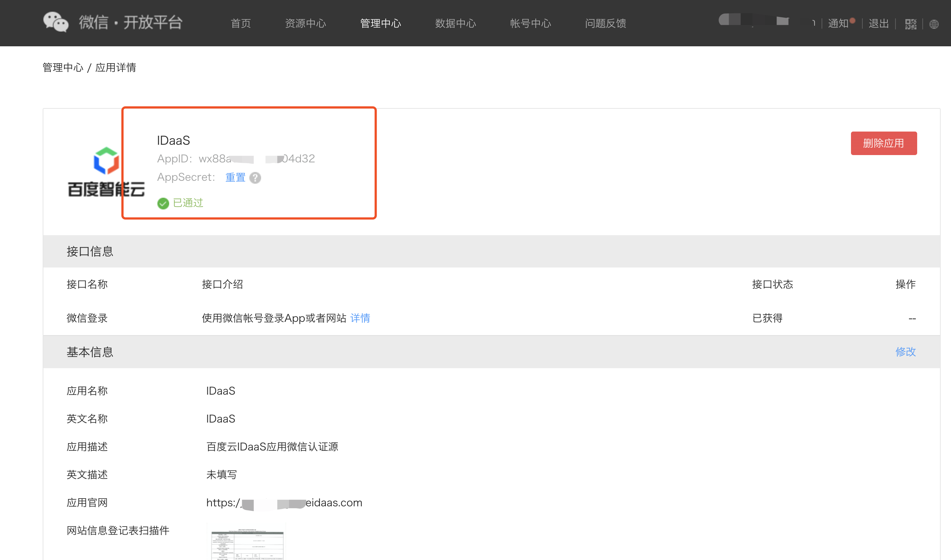
Task: Click the green approved checkmark icon
Action: click(x=163, y=204)
